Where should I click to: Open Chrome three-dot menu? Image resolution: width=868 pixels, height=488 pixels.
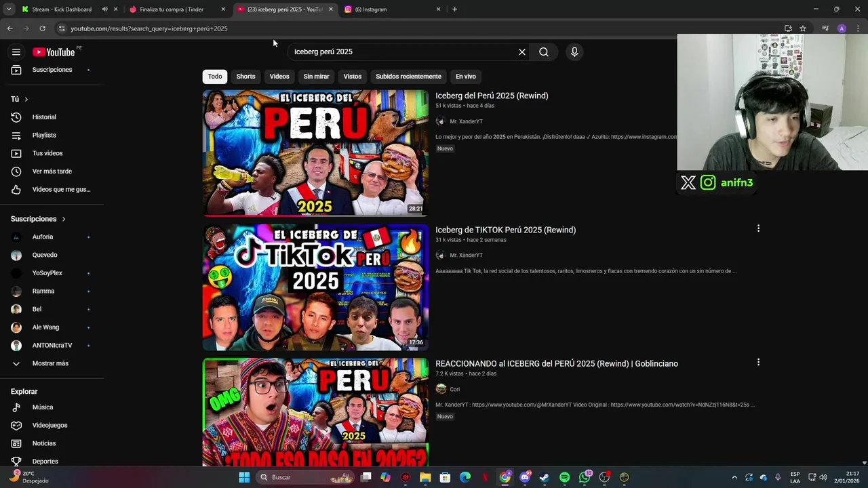tap(859, 28)
